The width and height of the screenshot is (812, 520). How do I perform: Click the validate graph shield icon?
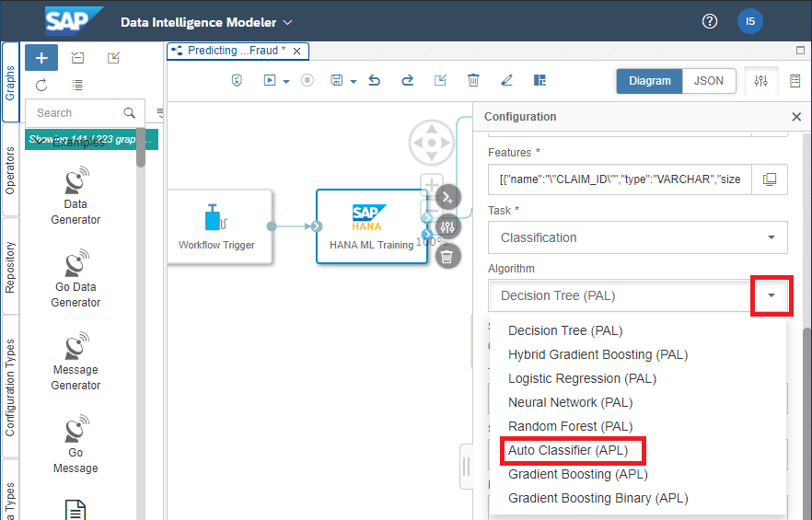tap(237, 81)
